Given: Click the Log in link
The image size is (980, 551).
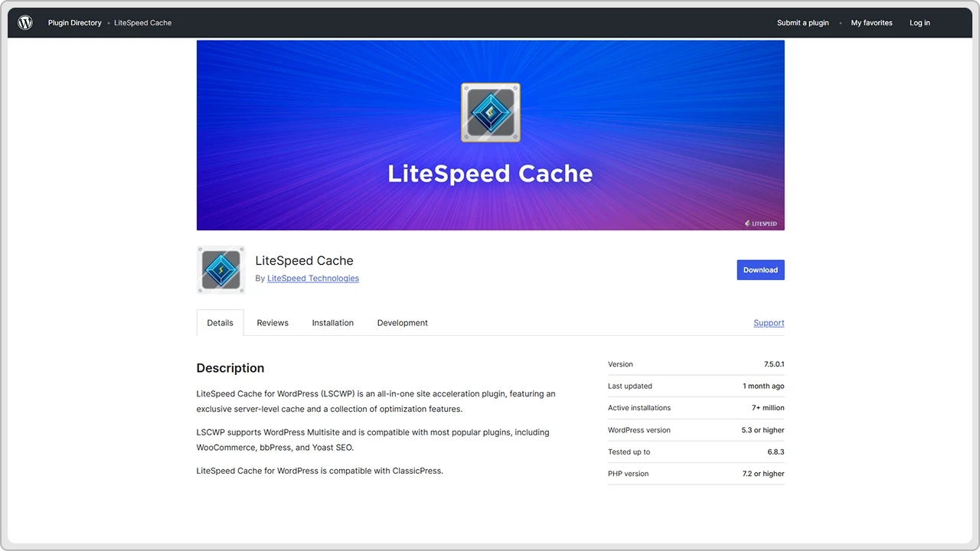Looking at the screenshot, I should coord(920,22).
